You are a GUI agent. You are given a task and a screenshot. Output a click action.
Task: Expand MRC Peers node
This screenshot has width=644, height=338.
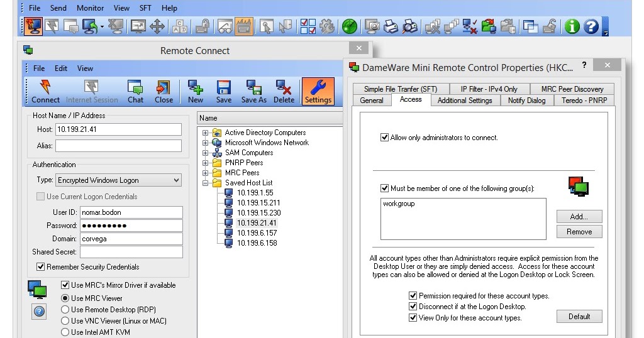pyautogui.click(x=206, y=173)
